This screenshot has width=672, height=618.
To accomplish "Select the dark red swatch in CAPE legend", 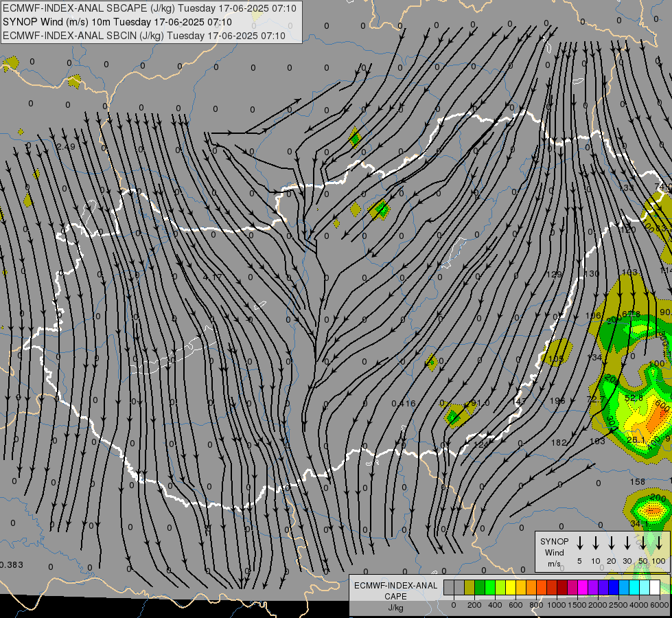I will 562,587.
